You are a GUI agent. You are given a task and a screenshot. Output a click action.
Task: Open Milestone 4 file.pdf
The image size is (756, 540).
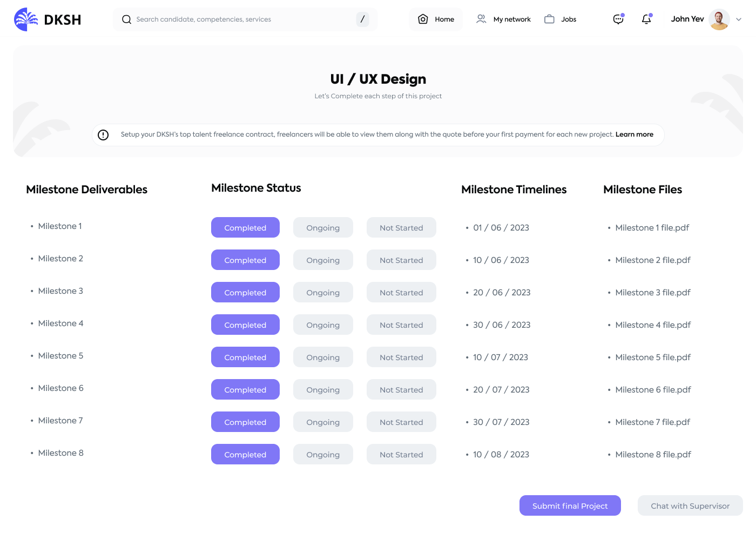coord(653,325)
